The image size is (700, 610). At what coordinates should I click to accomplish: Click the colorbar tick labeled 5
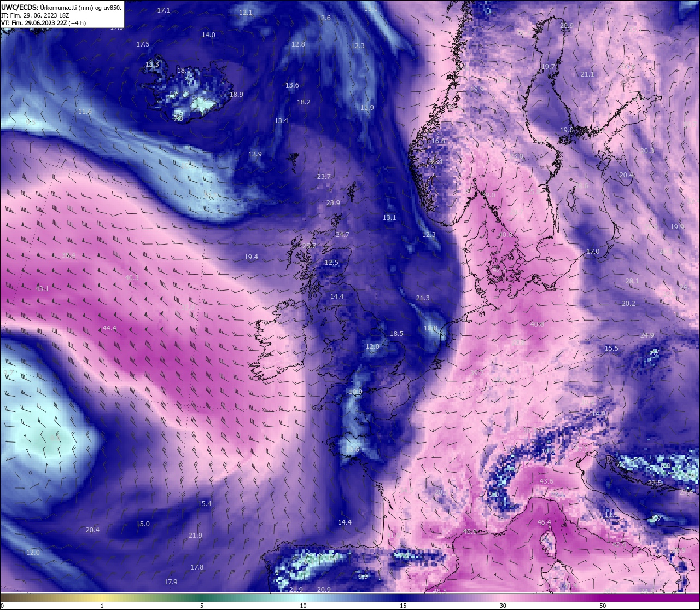pyautogui.click(x=202, y=606)
